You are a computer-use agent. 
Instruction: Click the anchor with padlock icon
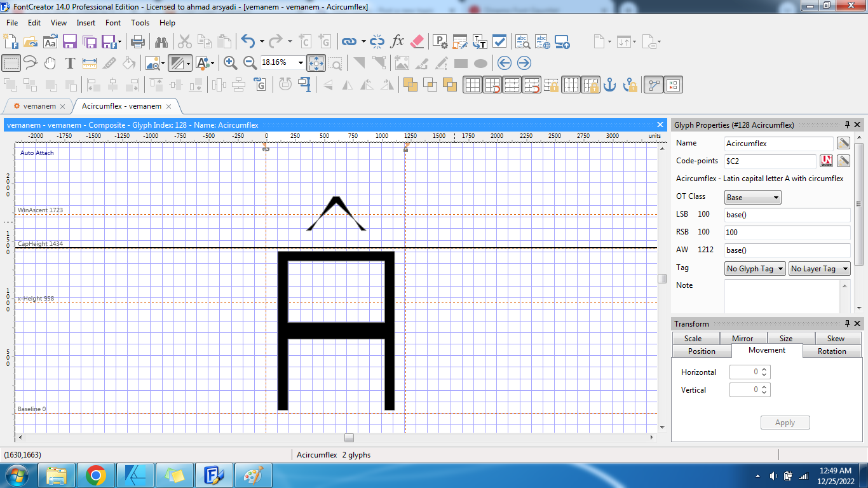click(630, 85)
